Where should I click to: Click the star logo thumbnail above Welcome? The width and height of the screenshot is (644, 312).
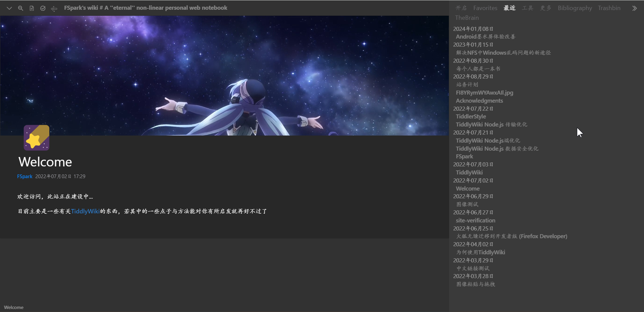(37, 138)
